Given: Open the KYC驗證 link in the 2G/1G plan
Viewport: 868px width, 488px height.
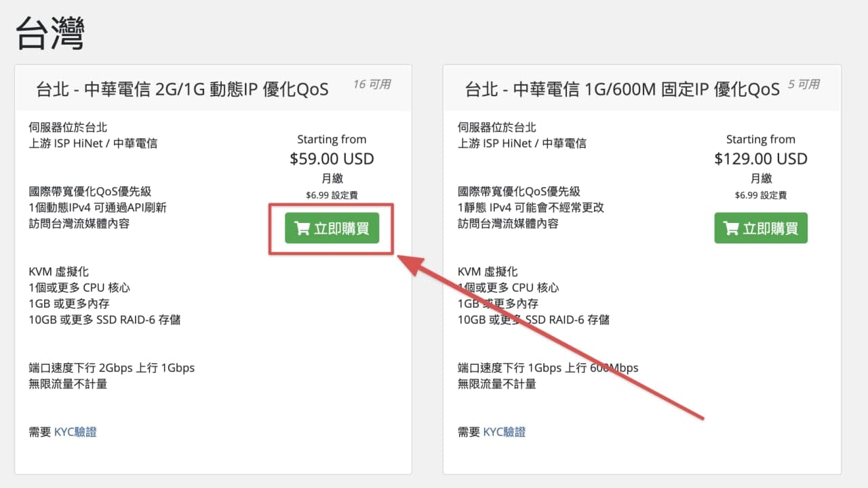Looking at the screenshot, I should [75, 432].
